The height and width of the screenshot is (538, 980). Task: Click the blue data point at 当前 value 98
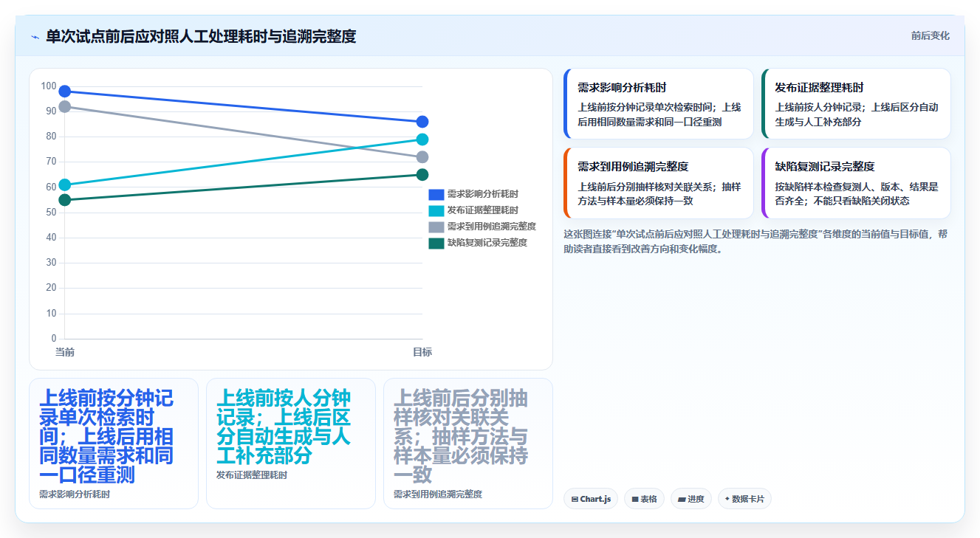point(65,92)
